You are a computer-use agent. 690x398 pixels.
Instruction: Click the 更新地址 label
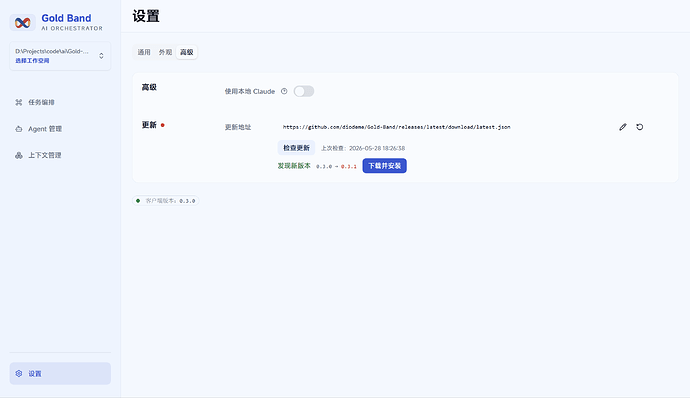pyautogui.click(x=238, y=127)
